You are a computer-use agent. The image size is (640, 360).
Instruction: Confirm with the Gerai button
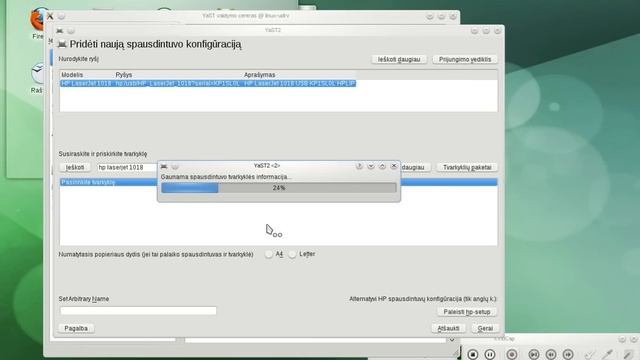point(485,328)
